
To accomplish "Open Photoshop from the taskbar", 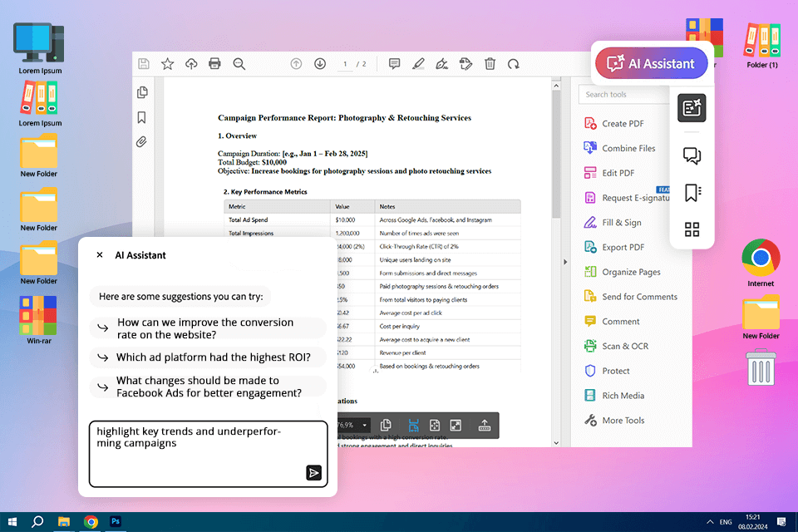I will (116, 521).
